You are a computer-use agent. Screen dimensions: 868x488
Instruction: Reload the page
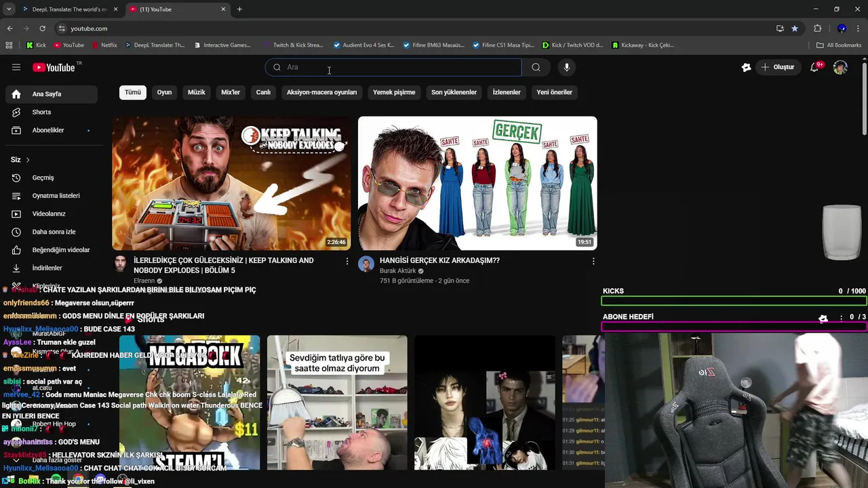[42, 28]
